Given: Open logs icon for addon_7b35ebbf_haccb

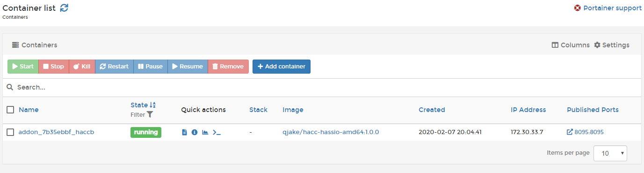Looking at the screenshot, I should click(184, 132).
